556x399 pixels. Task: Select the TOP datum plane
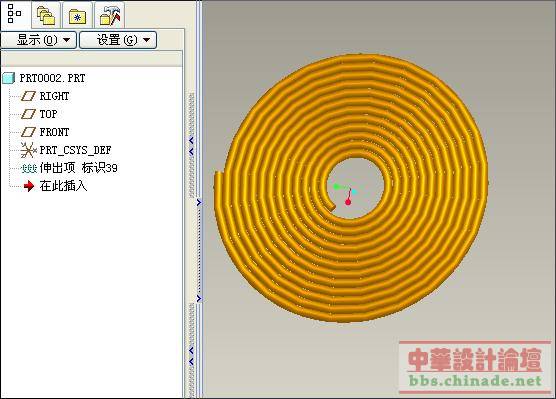point(48,114)
